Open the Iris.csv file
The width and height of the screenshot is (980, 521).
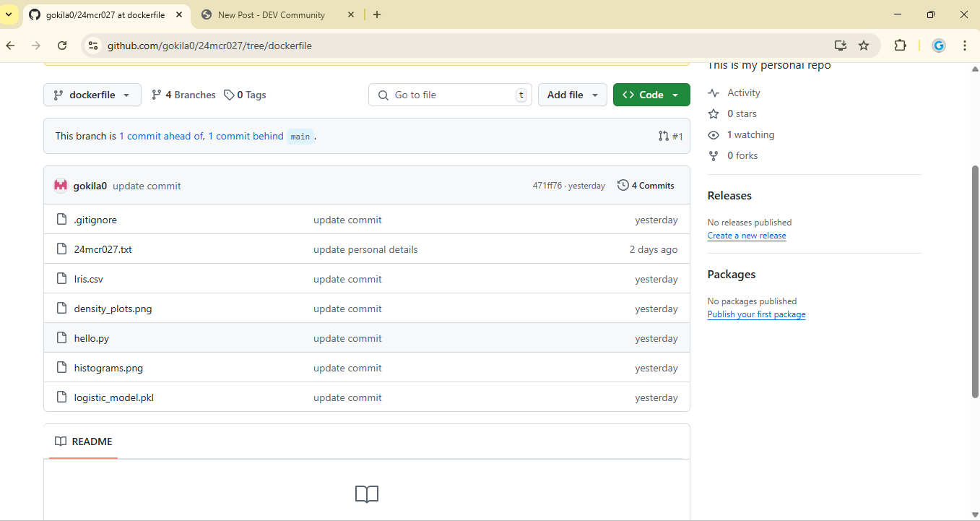[x=88, y=279]
